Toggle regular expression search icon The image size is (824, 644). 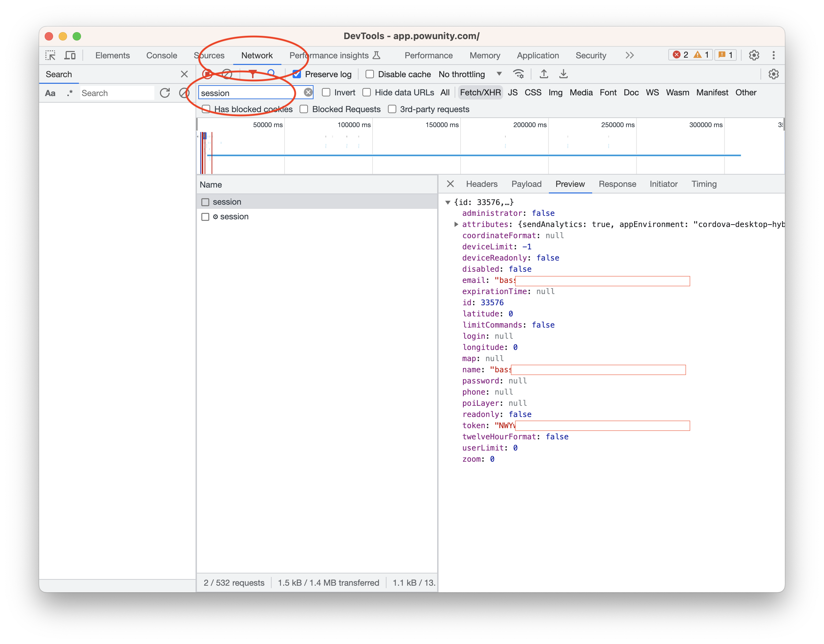coord(70,93)
